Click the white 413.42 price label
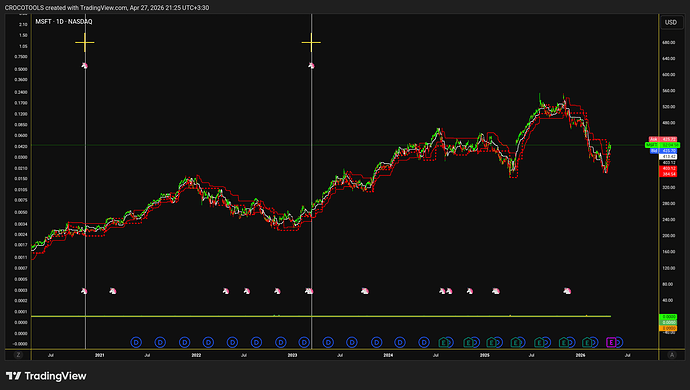This screenshot has height=390, width=690. 669,156
